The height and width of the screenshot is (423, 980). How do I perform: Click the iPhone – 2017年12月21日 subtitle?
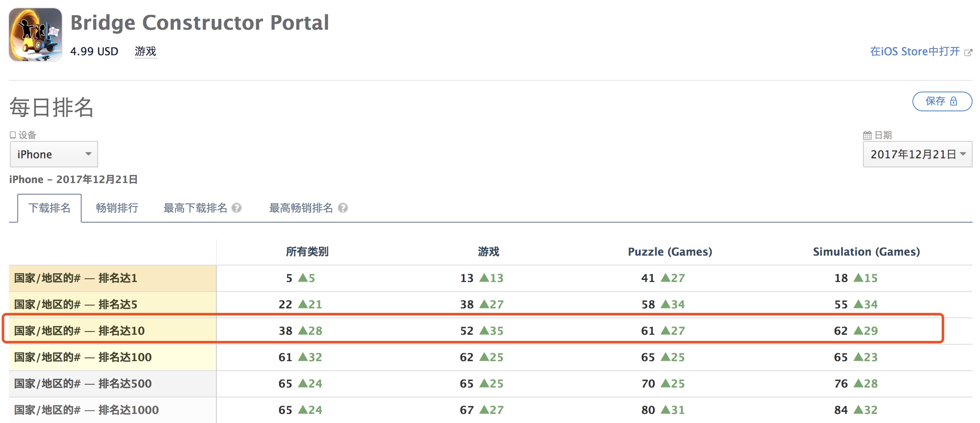73,179
